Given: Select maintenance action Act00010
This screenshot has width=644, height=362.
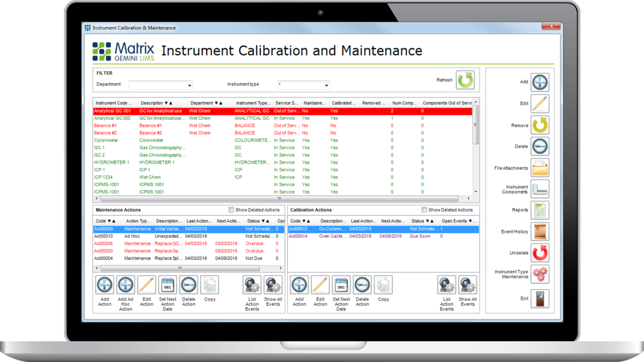Looking at the screenshot, I should point(188,236).
